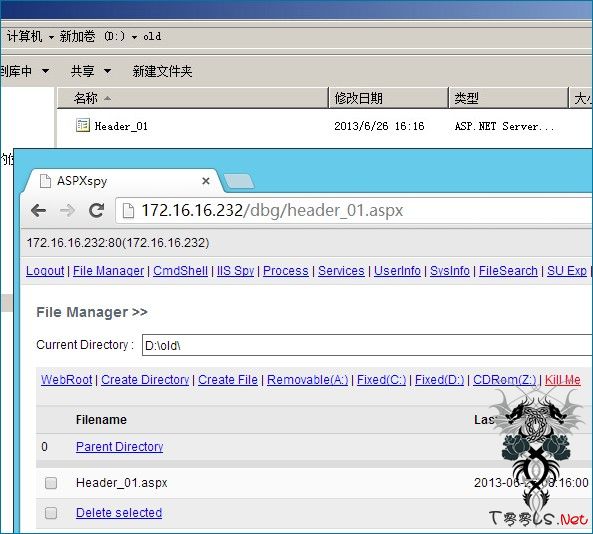
Task: Click the ASP.NET Server type cell
Action: (x=504, y=126)
